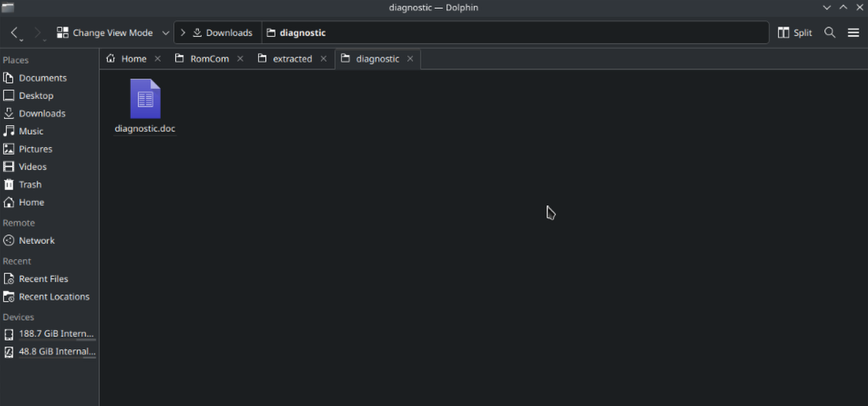Open Recent Files in sidebar

(x=43, y=279)
